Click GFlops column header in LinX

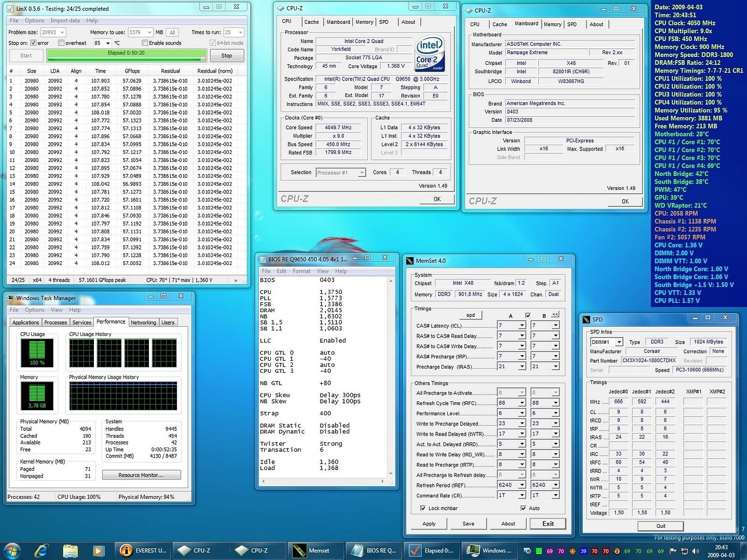(132, 71)
